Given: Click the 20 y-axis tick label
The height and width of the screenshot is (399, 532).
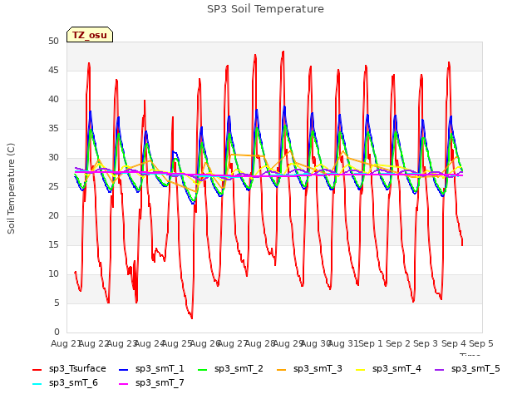Looking at the screenshot, I should pyautogui.click(x=53, y=216).
